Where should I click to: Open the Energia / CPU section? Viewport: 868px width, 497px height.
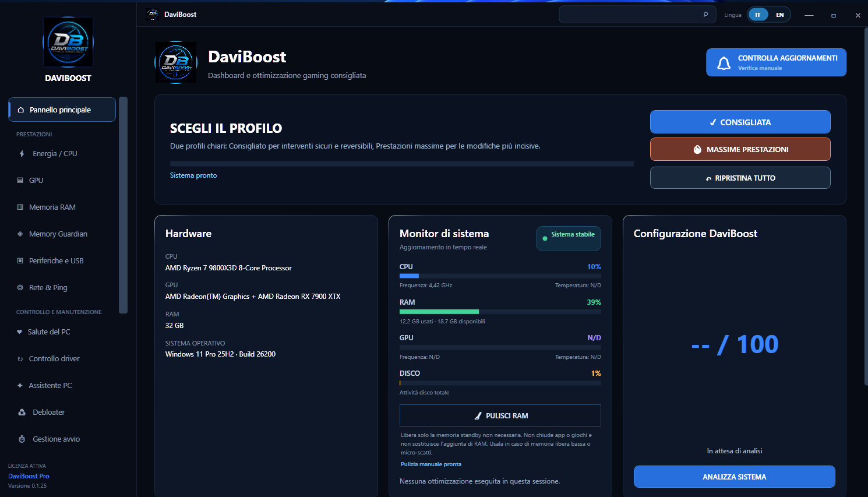(x=62, y=154)
